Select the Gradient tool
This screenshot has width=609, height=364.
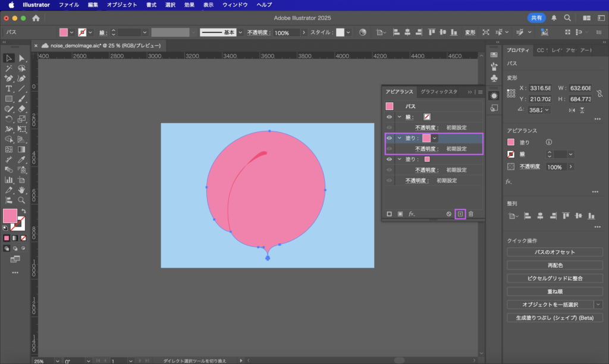click(22, 149)
